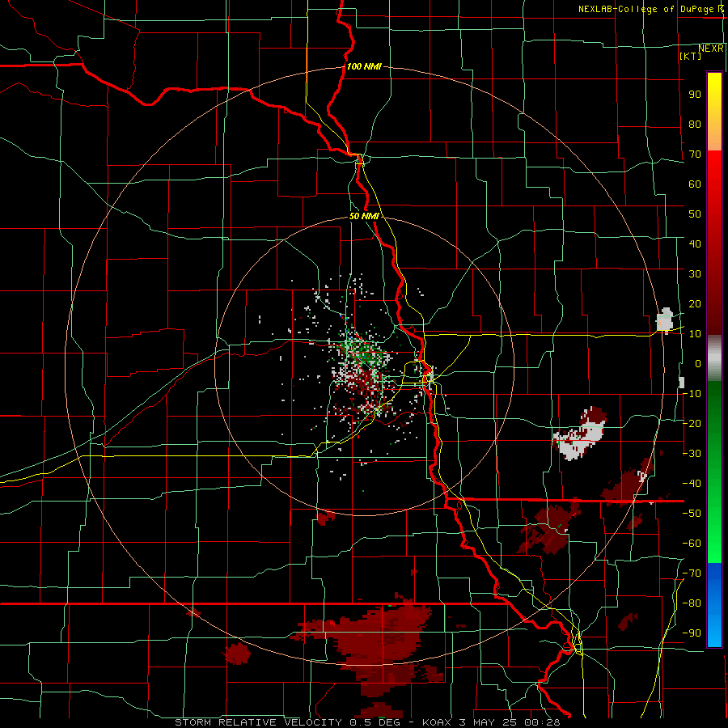This screenshot has height=728, width=728.
Task: Click the -50 value on the velocity scale
Action: (x=692, y=514)
